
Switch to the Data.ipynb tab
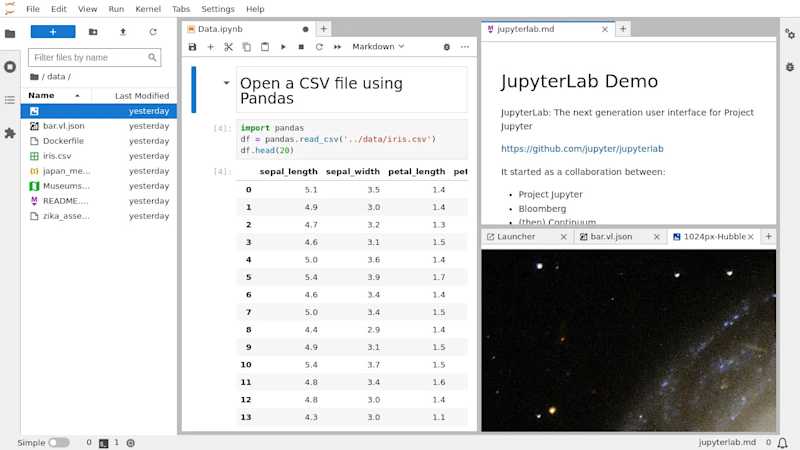[247, 29]
